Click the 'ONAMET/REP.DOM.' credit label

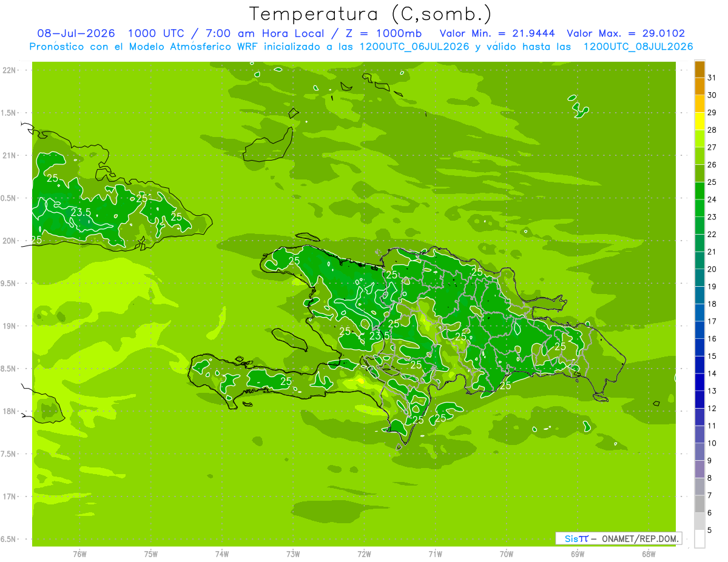(640, 538)
